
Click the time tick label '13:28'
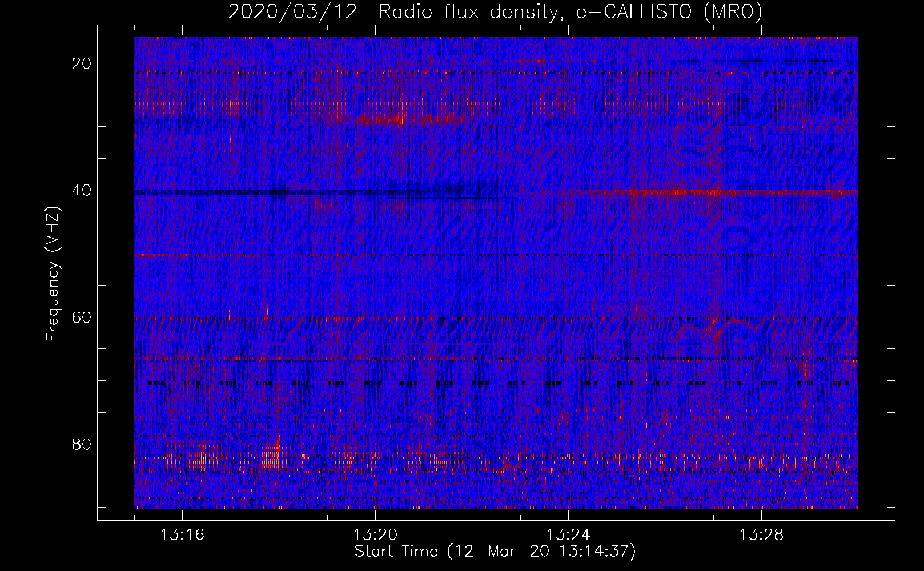761,535
